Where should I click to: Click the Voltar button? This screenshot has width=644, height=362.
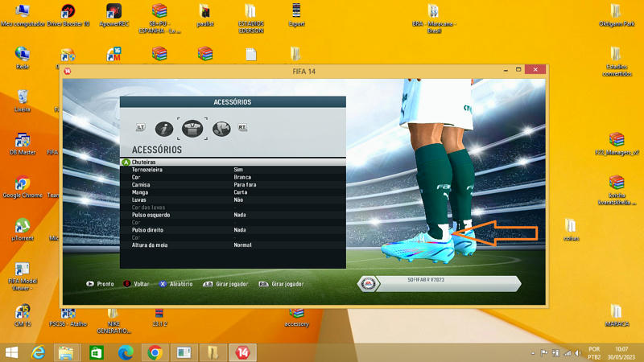point(136,284)
